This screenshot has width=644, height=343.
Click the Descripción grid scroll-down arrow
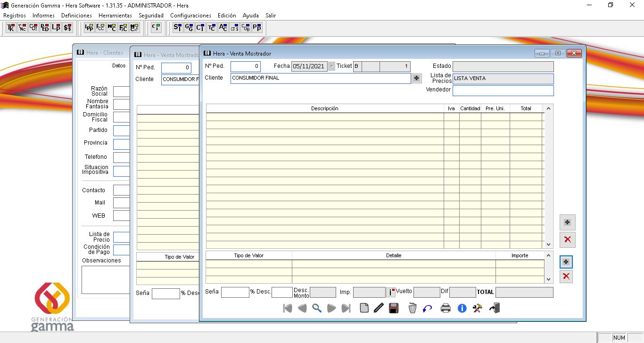click(x=548, y=245)
